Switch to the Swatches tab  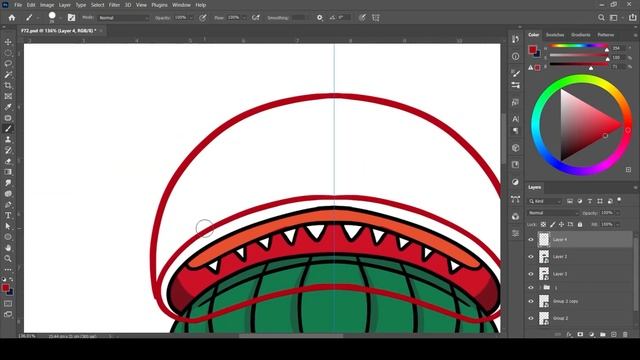555,35
